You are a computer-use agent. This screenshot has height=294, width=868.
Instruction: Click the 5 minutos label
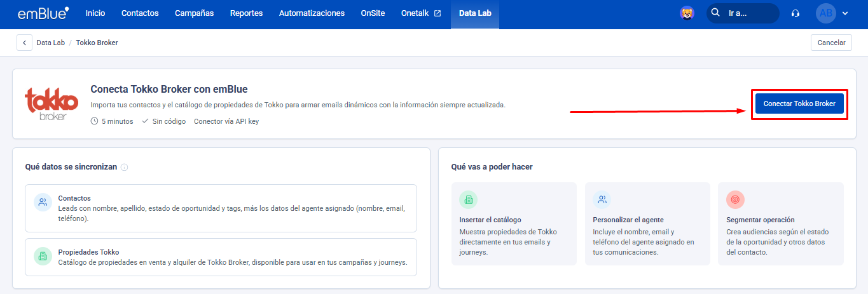118,121
